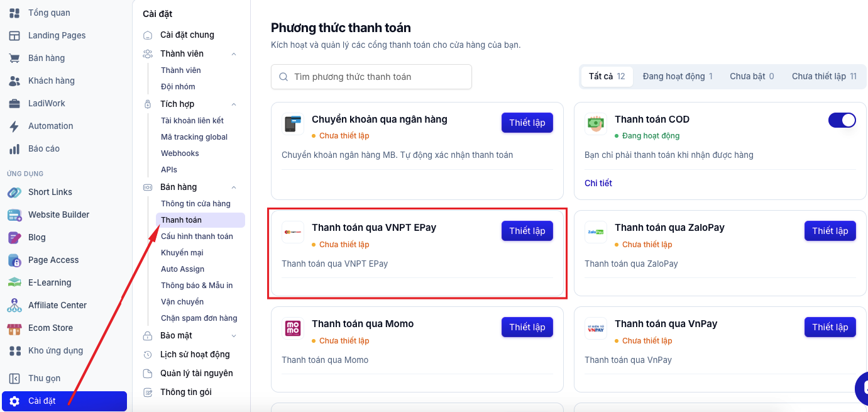This screenshot has width=868, height=412.
Task: Click Thiết lập for Thanh toán qua Momo
Action: click(x=527, y=327)
